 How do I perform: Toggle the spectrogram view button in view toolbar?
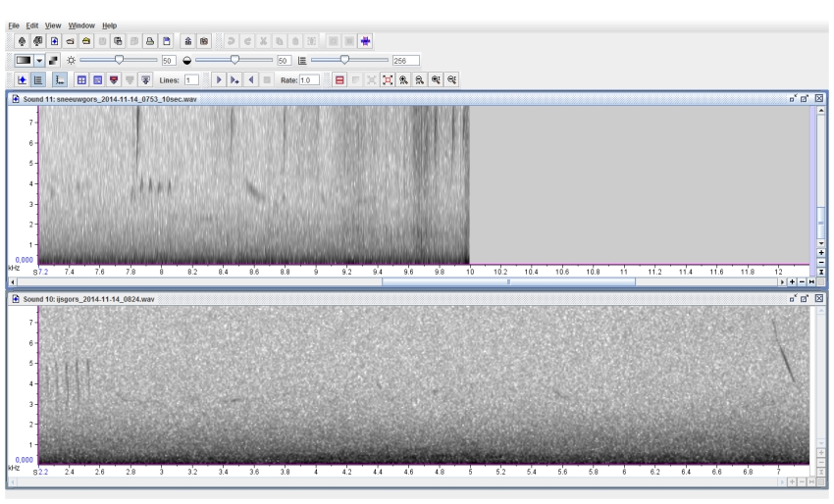(x=40, y=78)
